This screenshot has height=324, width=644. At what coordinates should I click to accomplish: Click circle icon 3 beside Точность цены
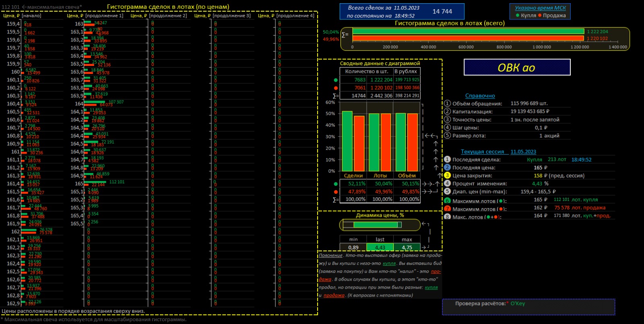point(447,119)
